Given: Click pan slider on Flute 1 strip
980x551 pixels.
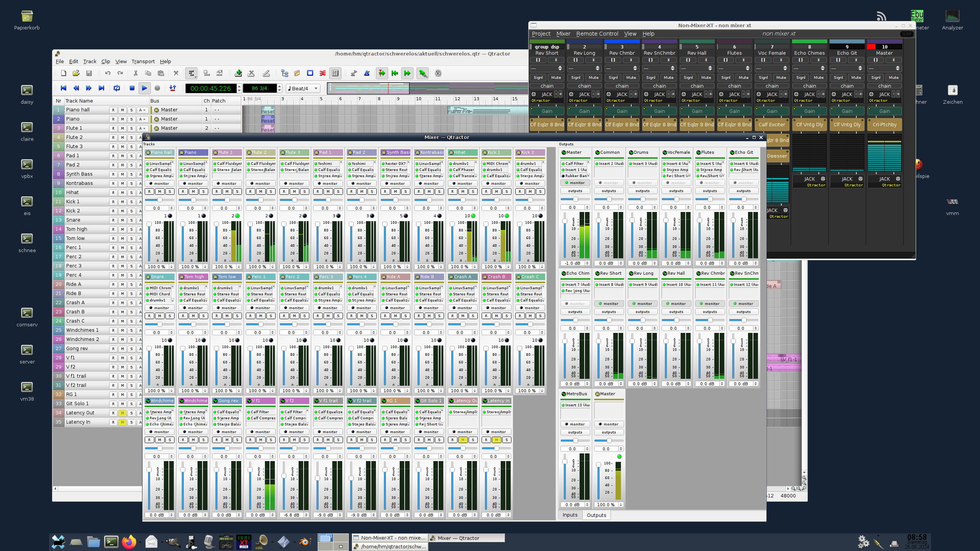Looking at the screenshot, I should 227,200.
